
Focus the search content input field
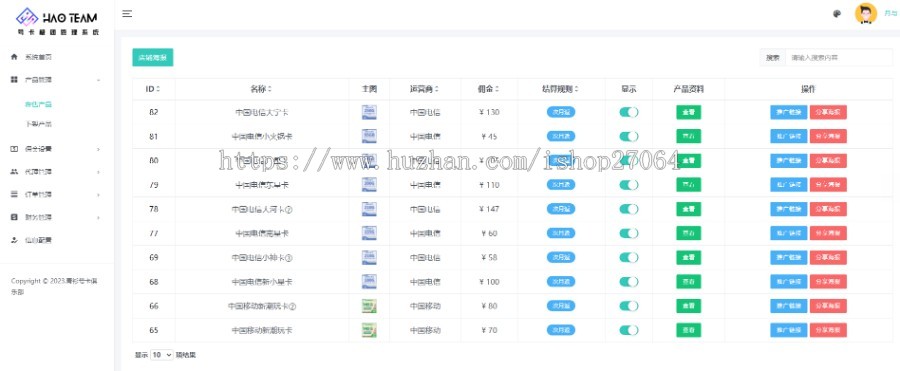(x=839, y=57)
